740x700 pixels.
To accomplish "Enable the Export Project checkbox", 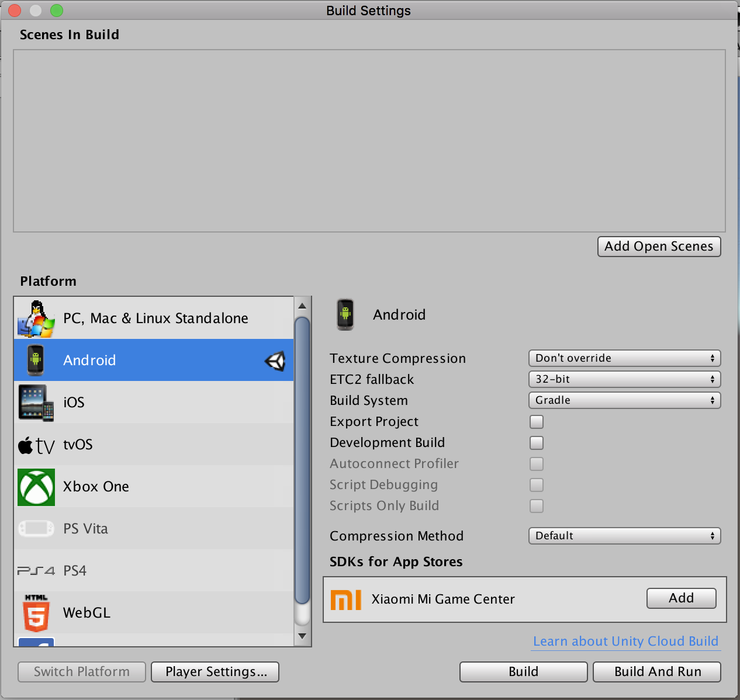I will (537, 422).
